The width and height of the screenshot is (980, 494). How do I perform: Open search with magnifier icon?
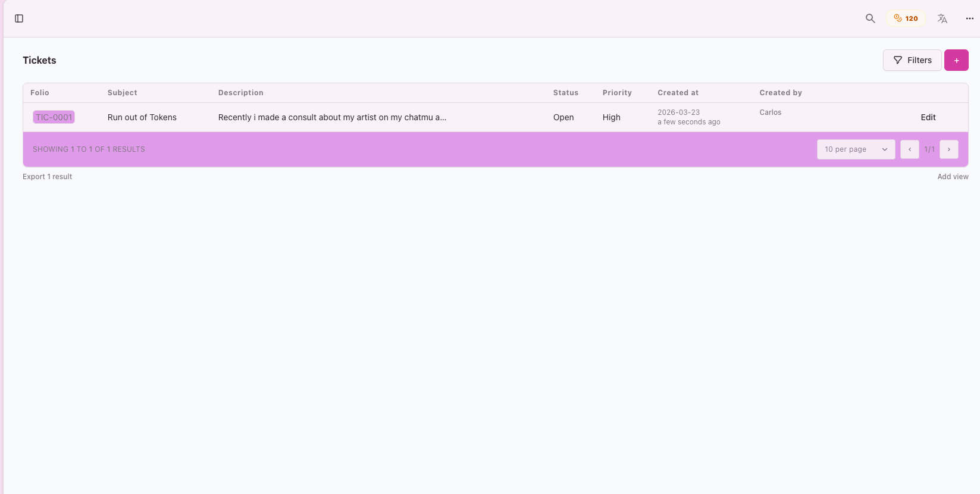tap(870, 18)
